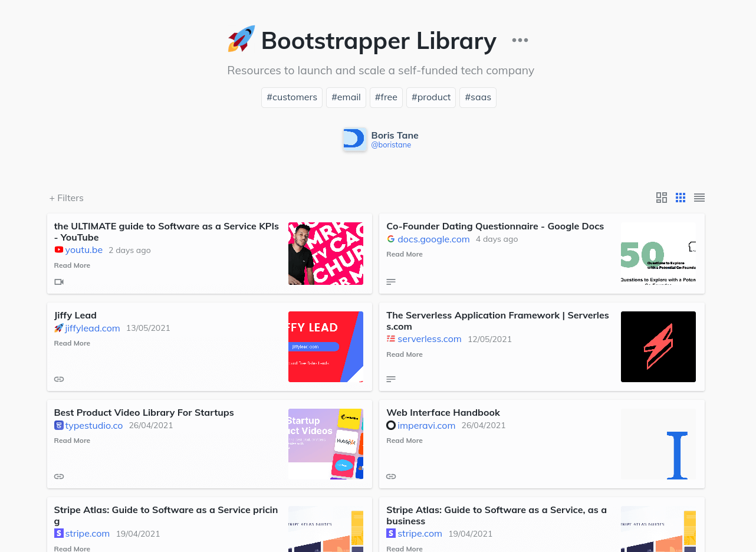Click the red Jiffy Lead thumbnail
Viewport: 756px width, 552px height.
[x=326, y=347]
